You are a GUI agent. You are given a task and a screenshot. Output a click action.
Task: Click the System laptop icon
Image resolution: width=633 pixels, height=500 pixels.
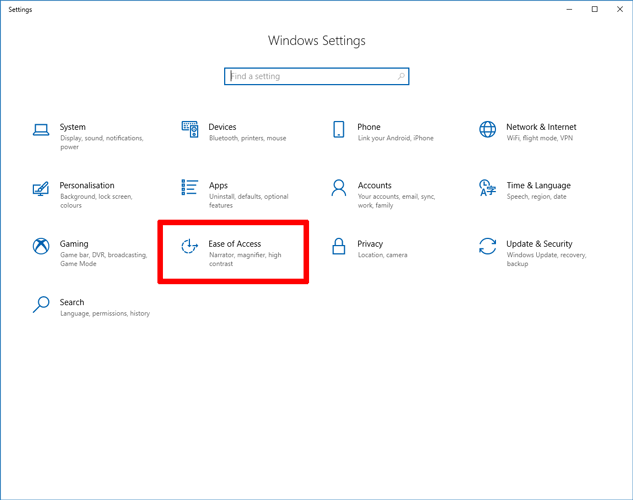pos(41,129)
